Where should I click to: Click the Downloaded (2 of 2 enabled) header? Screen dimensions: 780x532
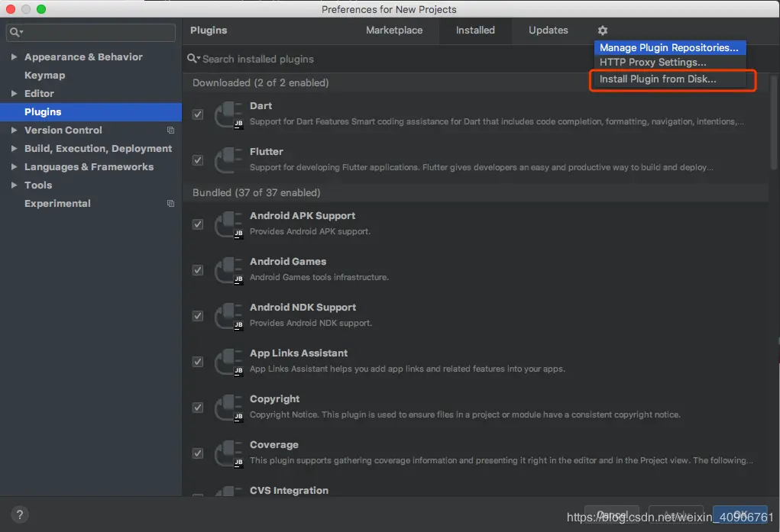[261, 82]
